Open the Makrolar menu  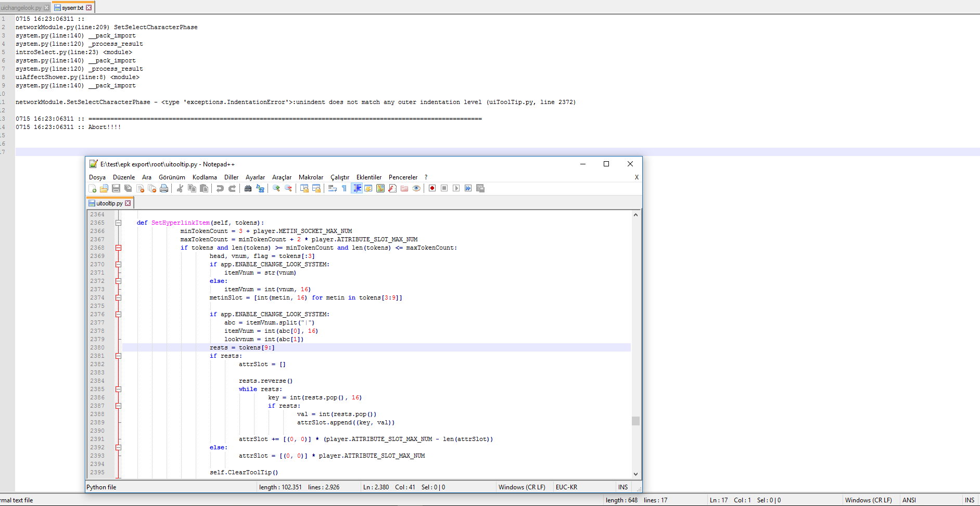click(311, 177)
